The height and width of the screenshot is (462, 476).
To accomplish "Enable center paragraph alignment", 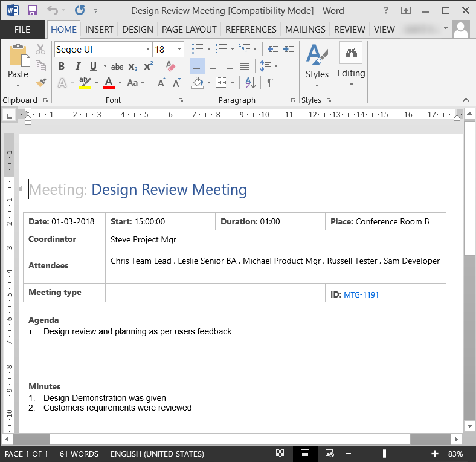I will click(213, 66).
